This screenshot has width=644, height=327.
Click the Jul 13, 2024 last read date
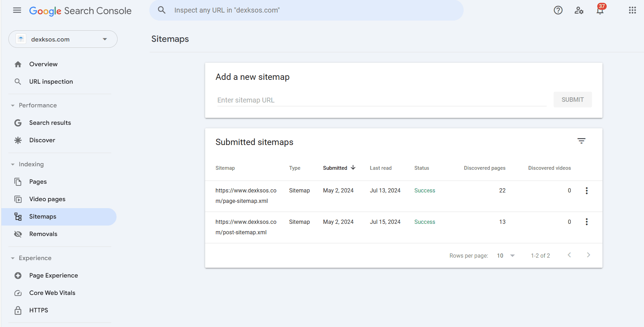pyautogui.click(x=385, y=190)
